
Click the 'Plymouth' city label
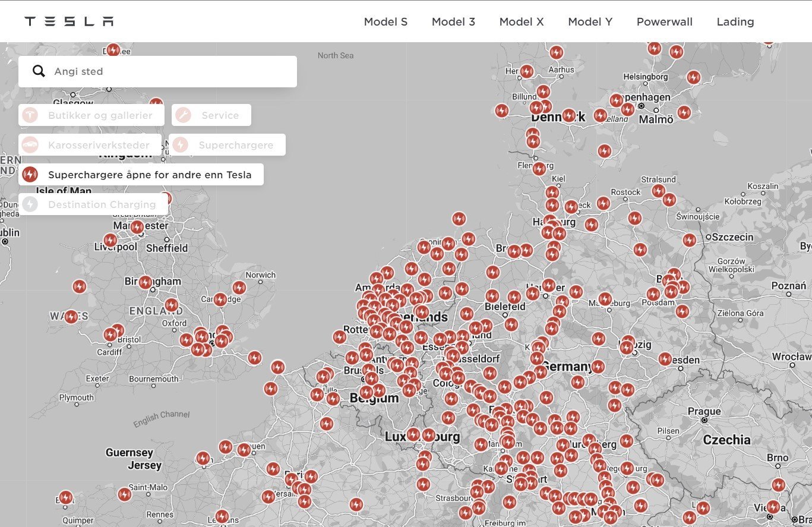click(76, 397)
